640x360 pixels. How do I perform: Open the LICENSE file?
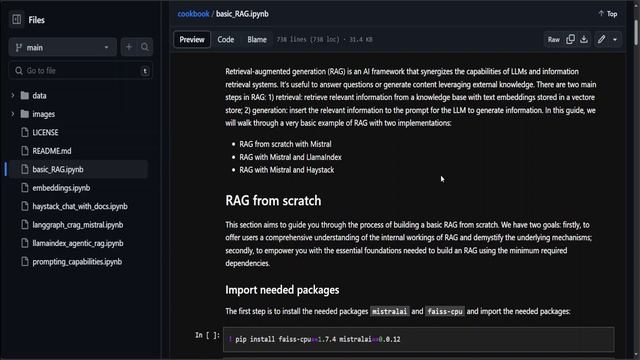[x=45, y=132]
